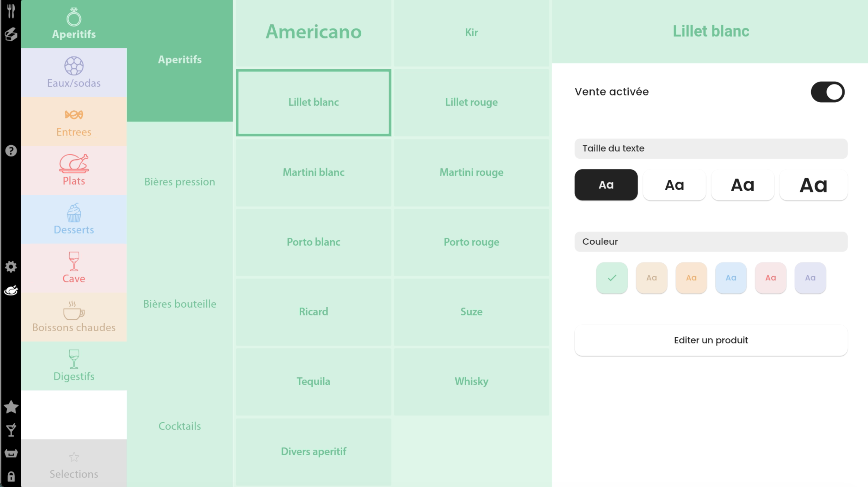Click the Editer un produit button
The height and width of the screenshot is (487, 868).
pos(711,340)
